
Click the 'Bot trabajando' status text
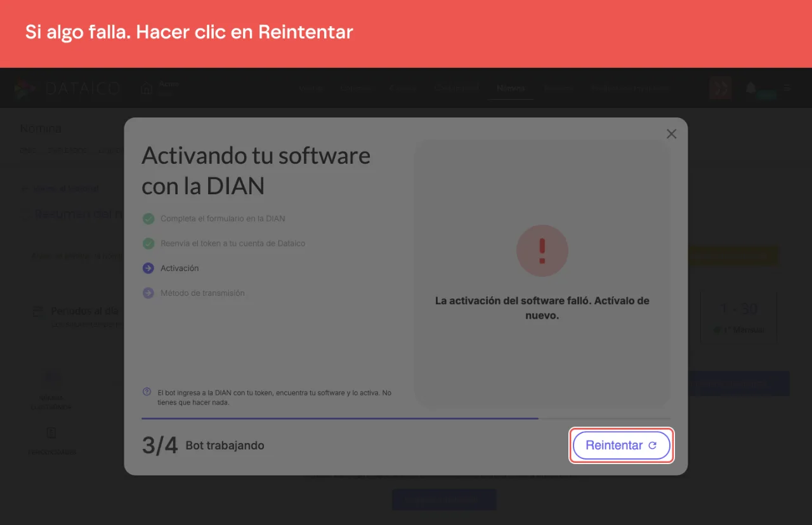pyautogui.click(x=225, y=446)
